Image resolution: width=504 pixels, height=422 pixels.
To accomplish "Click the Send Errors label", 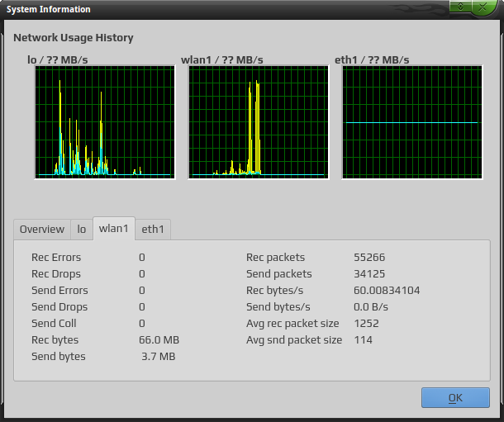I will tap(59, 291).
